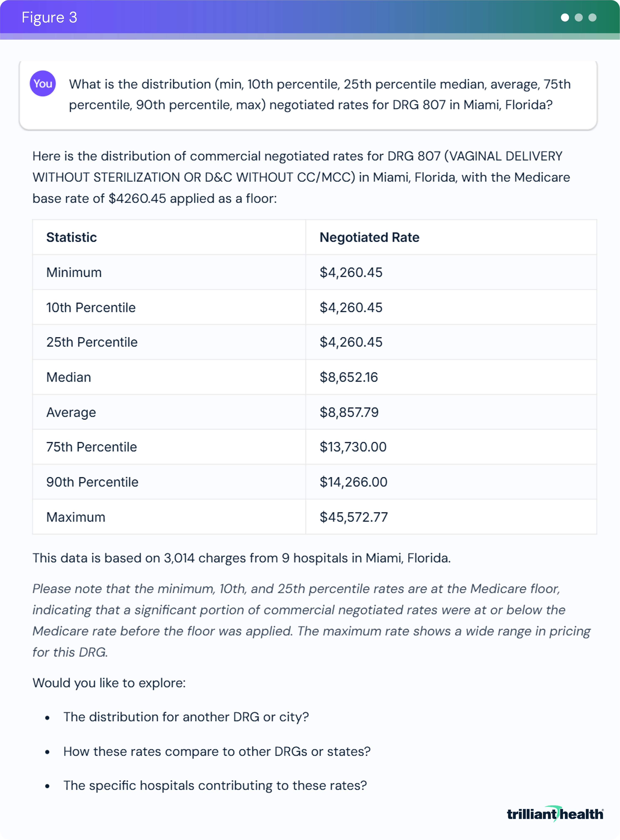This screenshot has width=620, height=840.
Task: Click the Average value $8,857.79 cell
Action: tap(349, 412)
